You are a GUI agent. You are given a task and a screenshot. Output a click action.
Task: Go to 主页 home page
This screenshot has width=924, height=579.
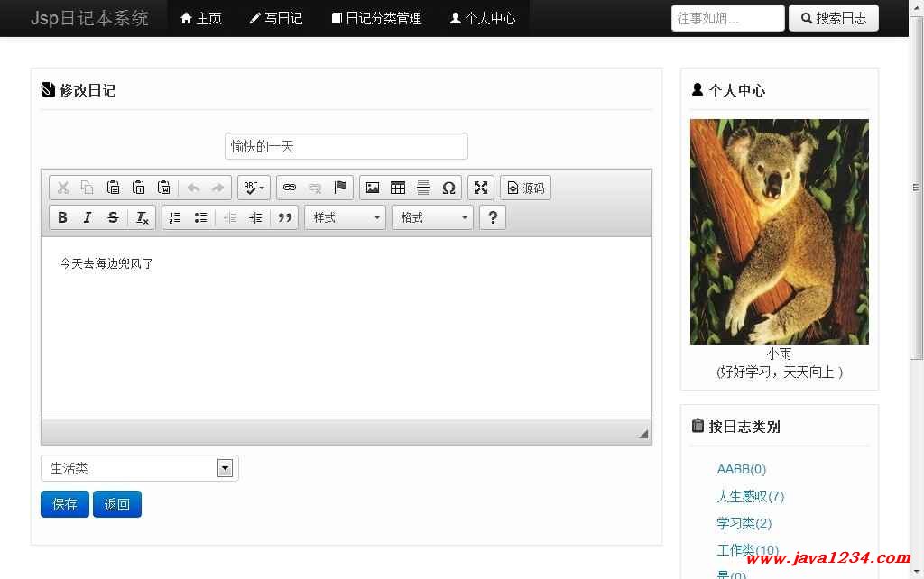tap(201, 18)
